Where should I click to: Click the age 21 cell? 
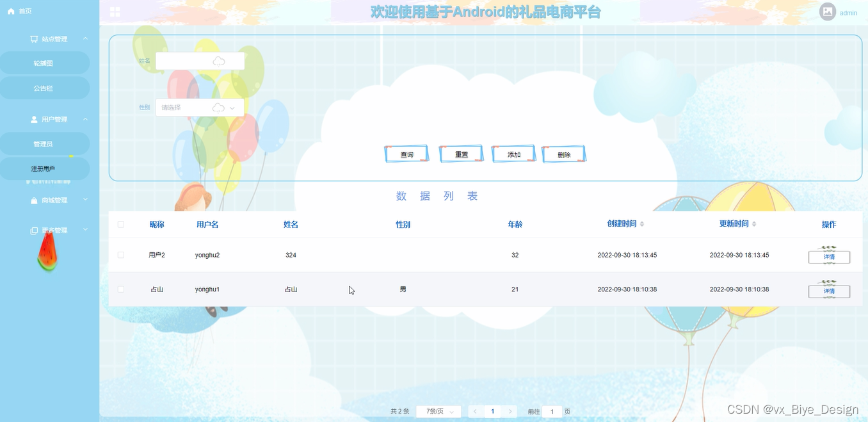click(x=515, y=289)
